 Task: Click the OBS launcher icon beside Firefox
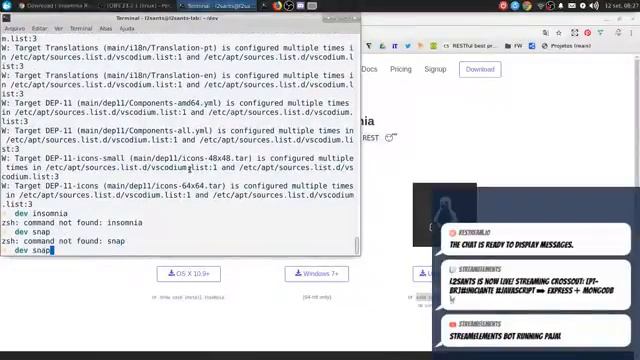click(x=289, y=6)
